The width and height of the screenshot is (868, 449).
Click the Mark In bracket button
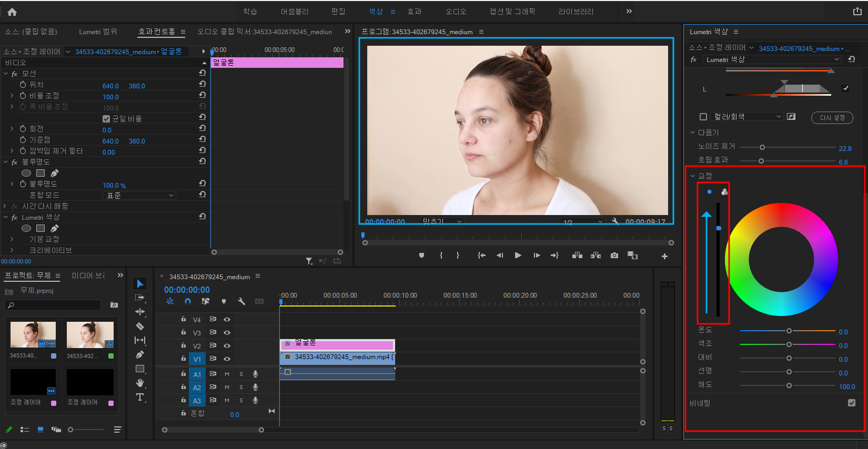[441, 256]
